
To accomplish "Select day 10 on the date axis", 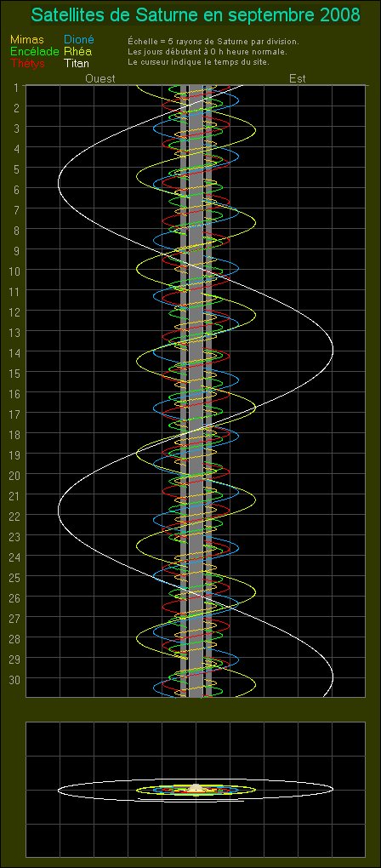I will click(x=15, y=271).
